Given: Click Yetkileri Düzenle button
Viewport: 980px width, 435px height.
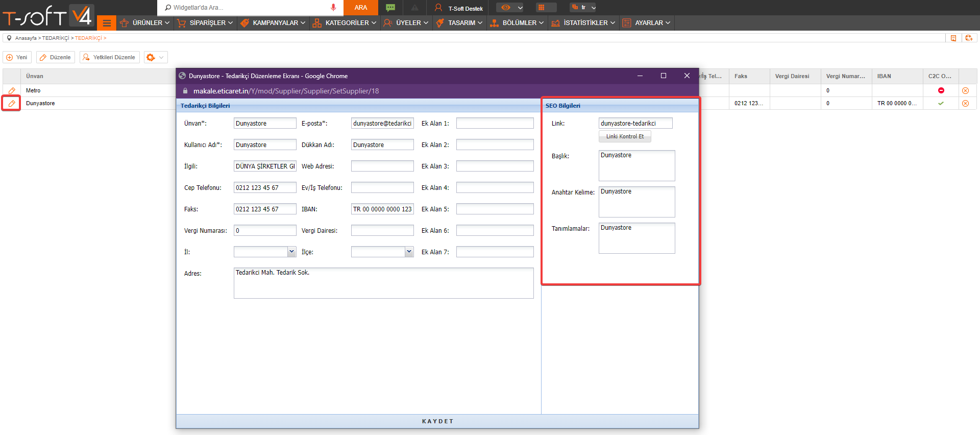Looking at the screenshot, I should click(109, 57).
